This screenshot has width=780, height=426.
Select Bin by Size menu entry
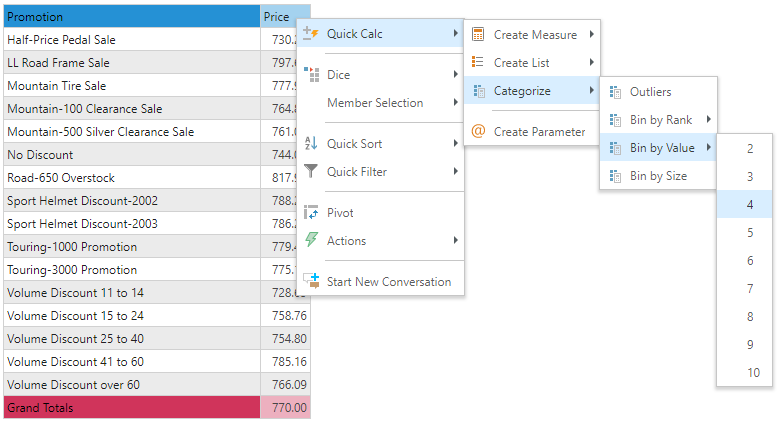(659, 176)
